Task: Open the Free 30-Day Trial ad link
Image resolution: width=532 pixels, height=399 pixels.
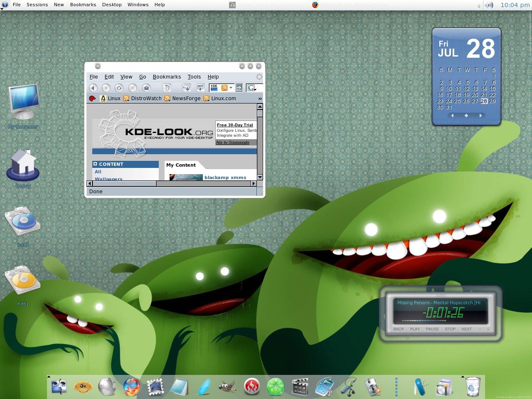Action: 235,125
